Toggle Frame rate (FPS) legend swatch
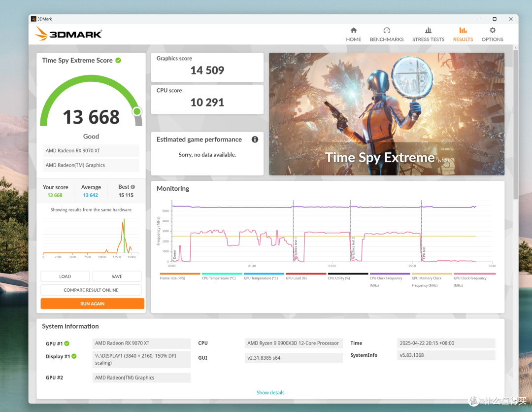Image resolution: width=532 pixels, height=412 pixels. 180,274
